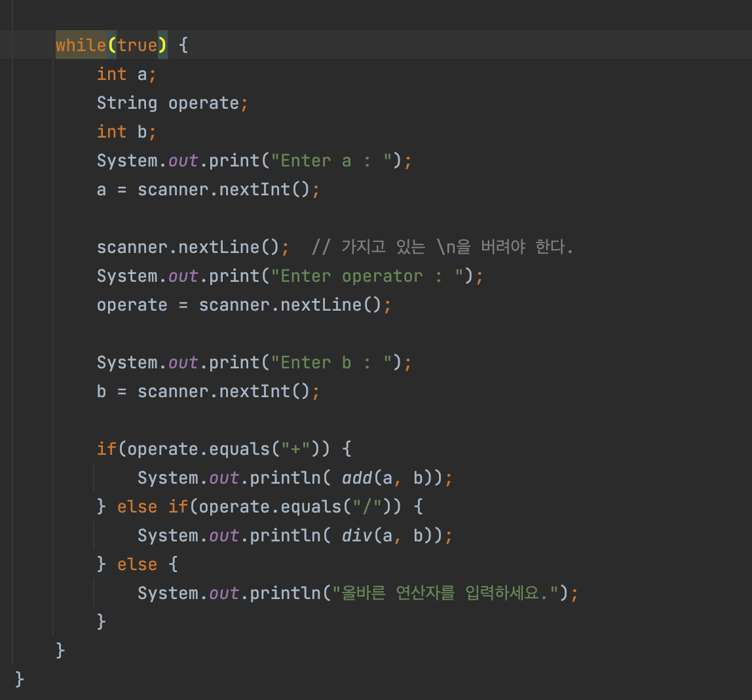This screenshot has height=700, width=752.
Task: Click the final closing brace at file end
Action: (19, 680)
